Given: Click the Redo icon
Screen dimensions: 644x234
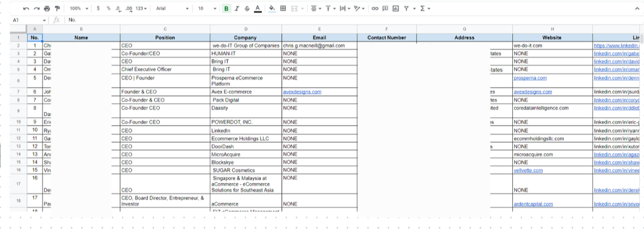Looking at the screenshot, I should point(36,8).
